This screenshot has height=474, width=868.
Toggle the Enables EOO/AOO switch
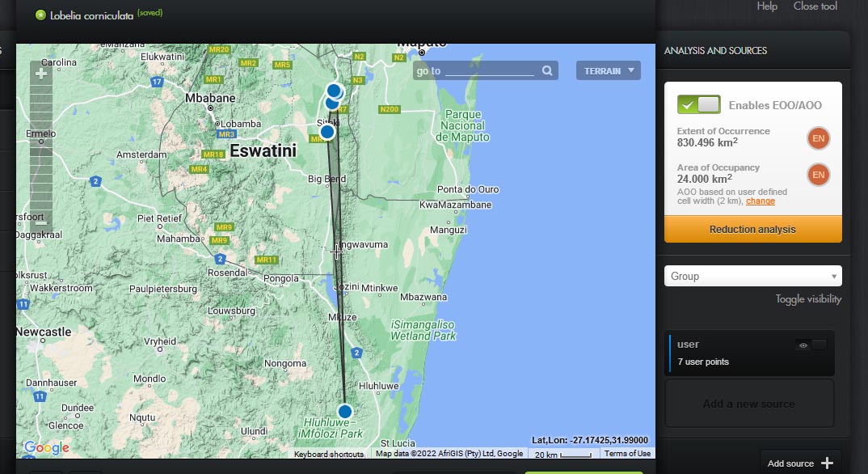coord(699,104)
